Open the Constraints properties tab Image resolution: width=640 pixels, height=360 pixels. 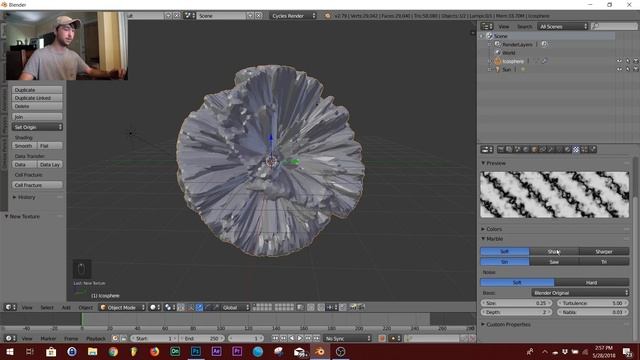coord(542,149)
